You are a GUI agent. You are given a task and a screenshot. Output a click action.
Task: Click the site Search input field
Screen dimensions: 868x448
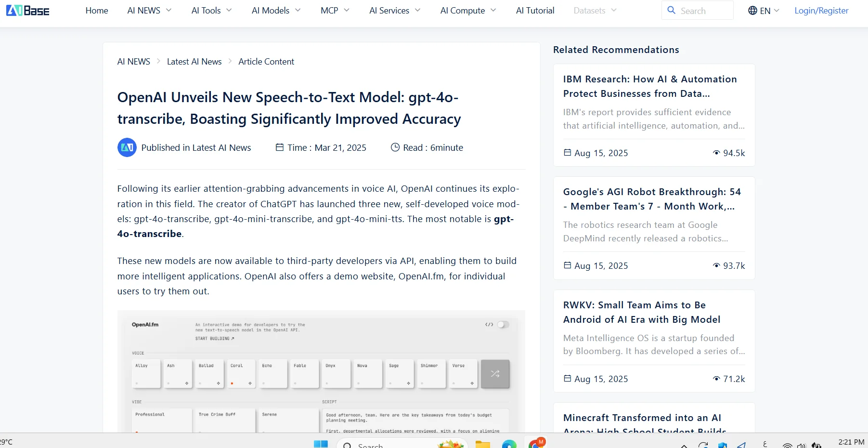click(x=703, y=11)
